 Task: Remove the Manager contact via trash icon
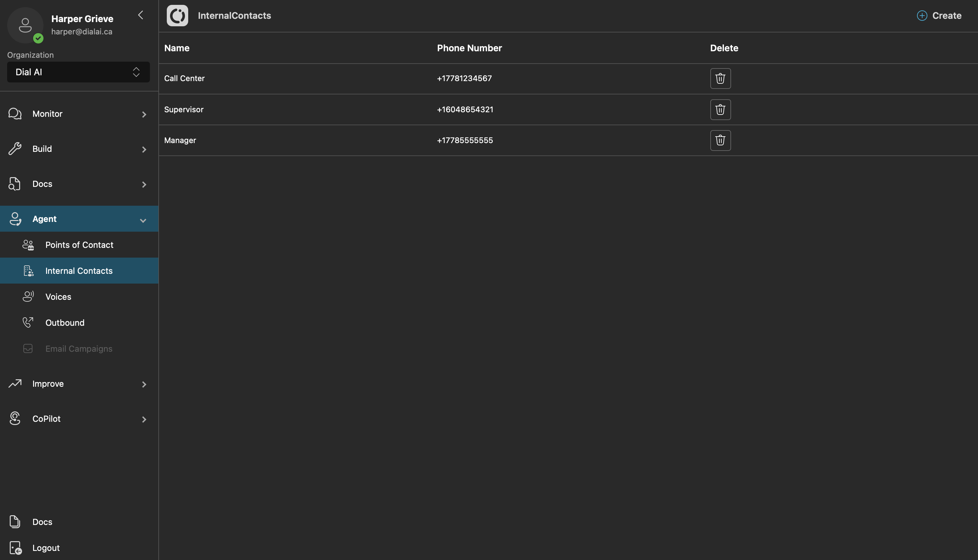tap(720, 140)
